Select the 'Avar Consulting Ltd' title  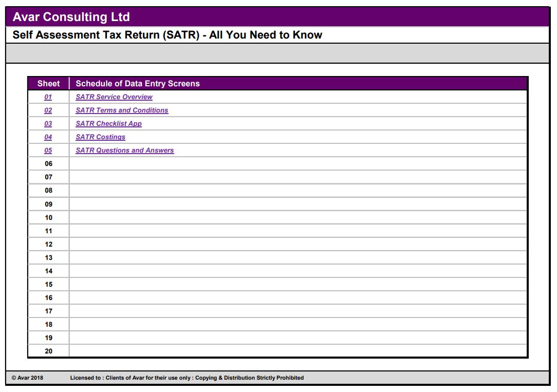(x=71, y=17)
